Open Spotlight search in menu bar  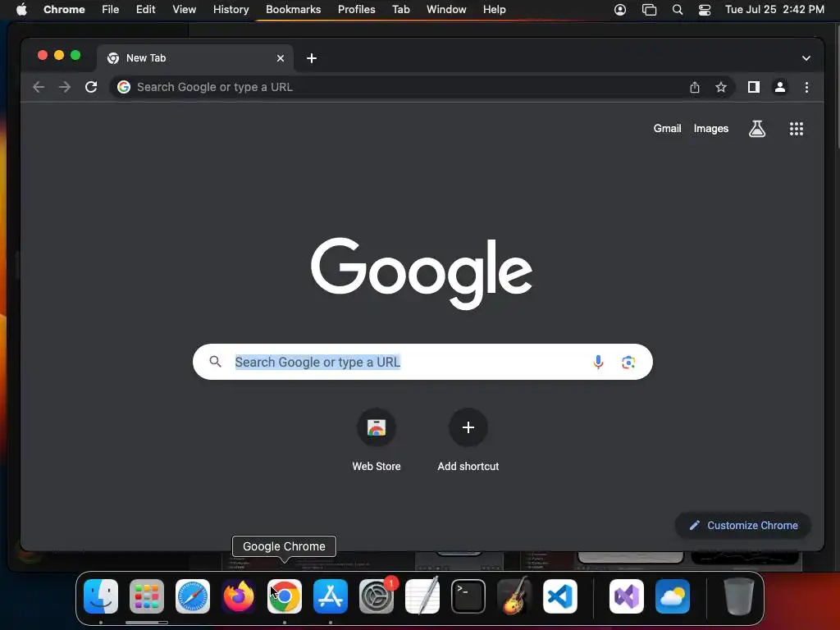coord(677,10)
